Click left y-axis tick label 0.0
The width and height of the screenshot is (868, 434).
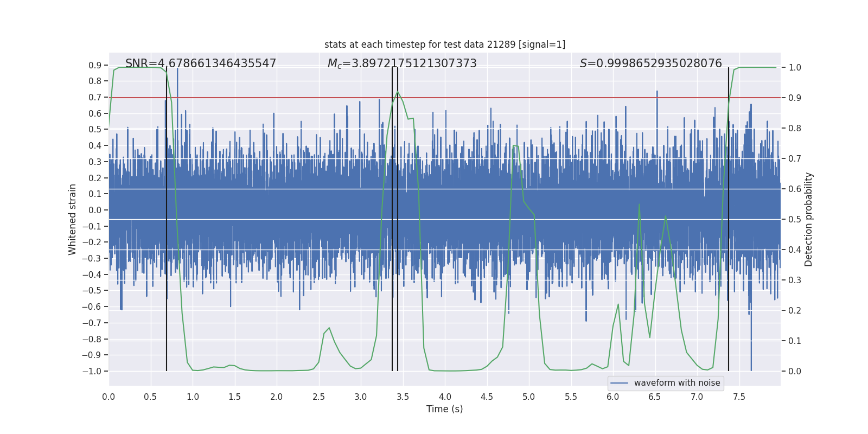(x=95, y=210)
